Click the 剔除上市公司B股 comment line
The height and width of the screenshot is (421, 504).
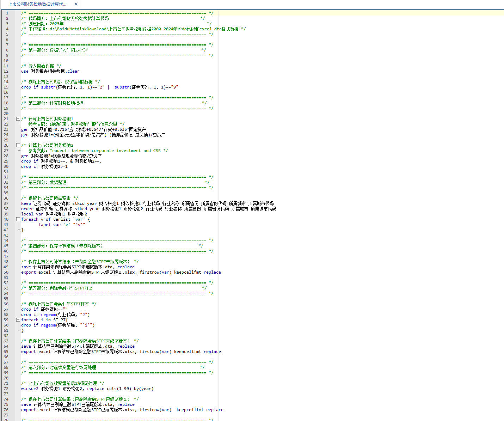point(60,82)
